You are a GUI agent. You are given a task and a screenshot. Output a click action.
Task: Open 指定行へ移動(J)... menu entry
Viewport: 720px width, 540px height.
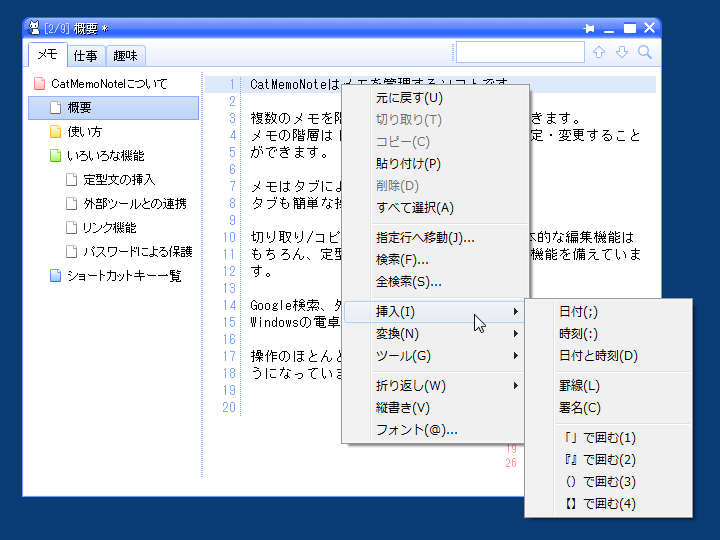[x=435, y=238]
